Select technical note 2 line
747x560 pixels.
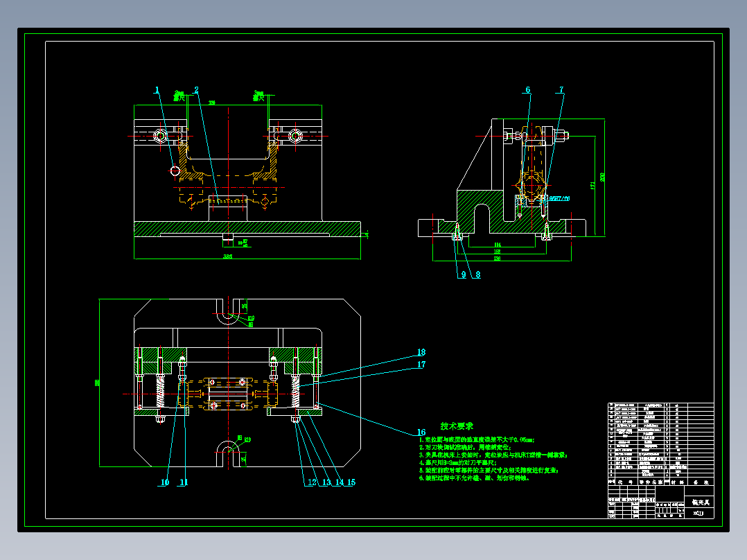pos(465,448)
